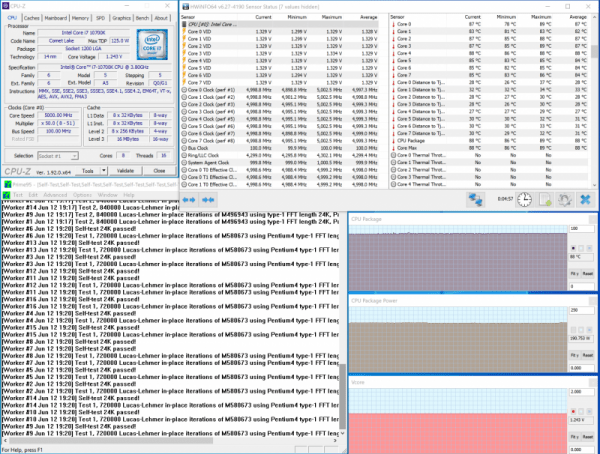Switch to the Bench tab in CPU-Z
Image resolution: width=600 pixels, height=454 pixels.
coord(142,17)
